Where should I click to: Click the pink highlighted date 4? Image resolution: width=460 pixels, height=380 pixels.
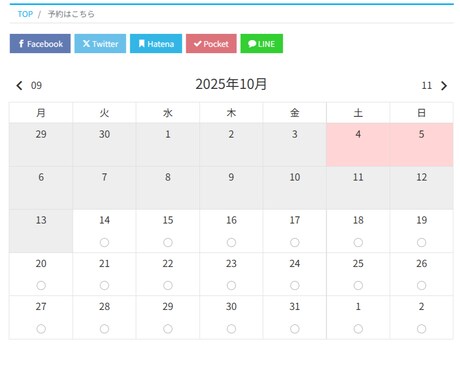[358, 145]
